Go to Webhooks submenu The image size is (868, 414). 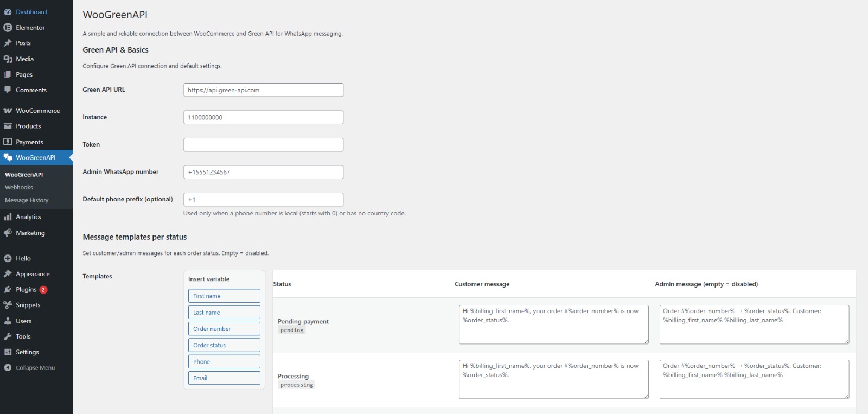coord(19,187)
